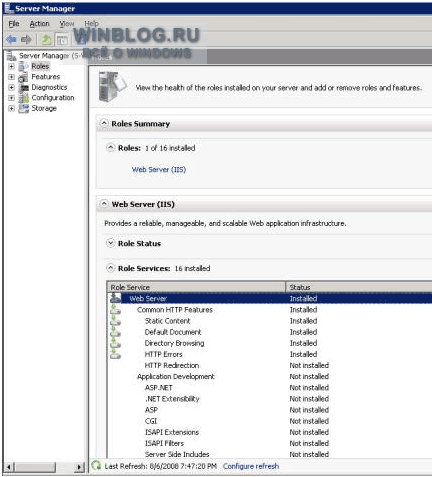Screen dimensions: 432x477
Task: Click the Storage tree node icon
Action: coord(23,109)
